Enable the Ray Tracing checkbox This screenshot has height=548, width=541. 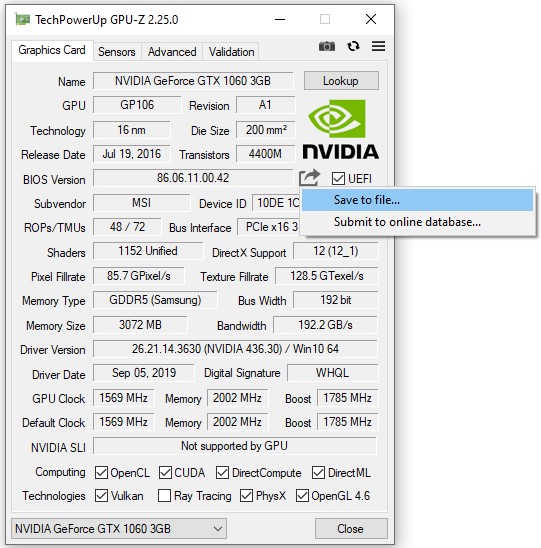(x=165, y=496)
